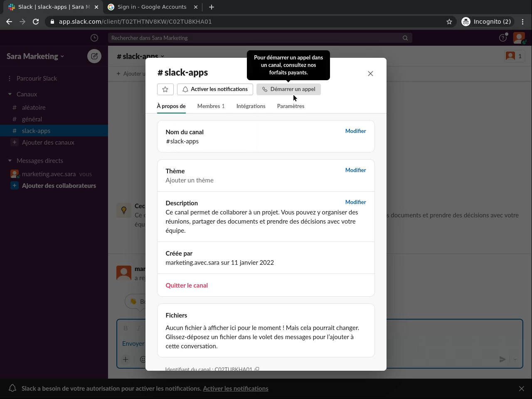Click the plus attachment icon in composer
The image size is (532, 399).
tap(126, 360)
